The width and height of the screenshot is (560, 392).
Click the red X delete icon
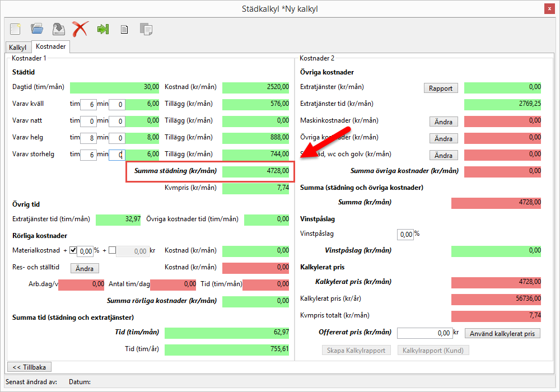(80, 29)
